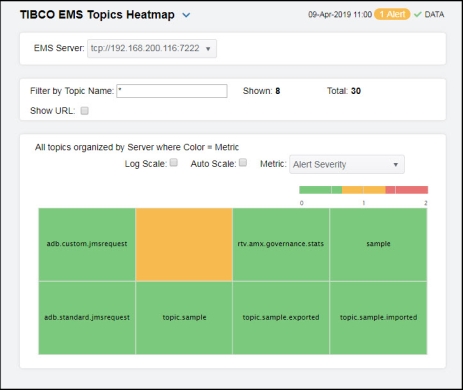Select the adb.standard.jmsrequest heatmap cell
The image size is (463, 390).
click(87, 318)
